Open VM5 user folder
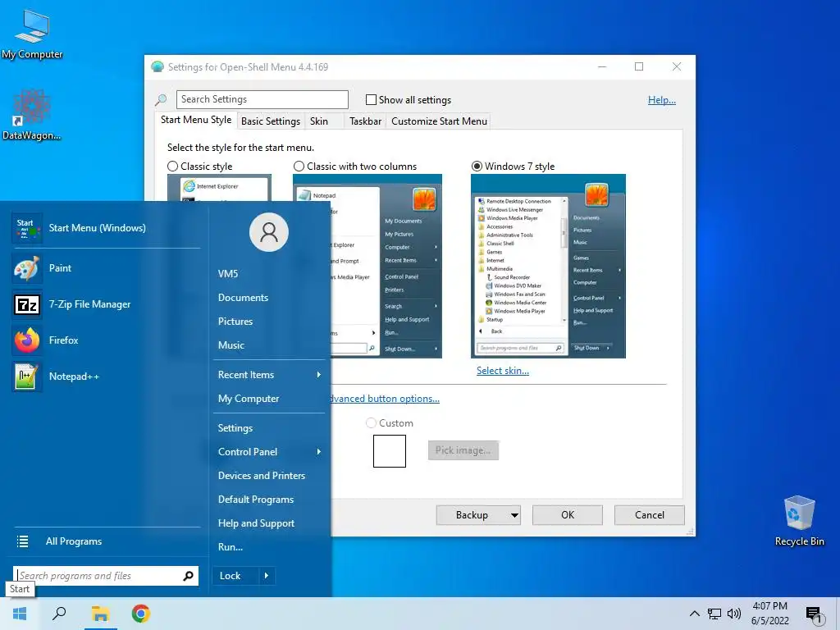This screenshot has width=840, height=630. pos(228,274)
